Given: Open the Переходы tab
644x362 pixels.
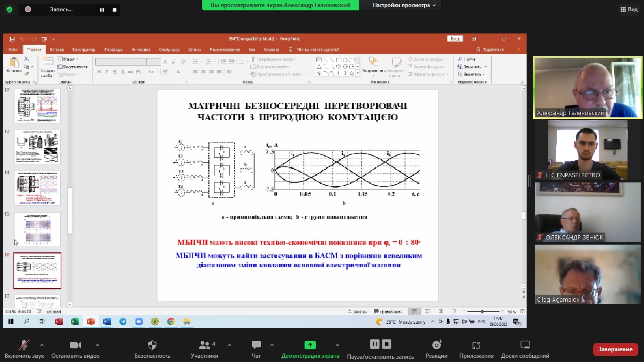Looking at the screenshot, I should click(x=114, y=49).
